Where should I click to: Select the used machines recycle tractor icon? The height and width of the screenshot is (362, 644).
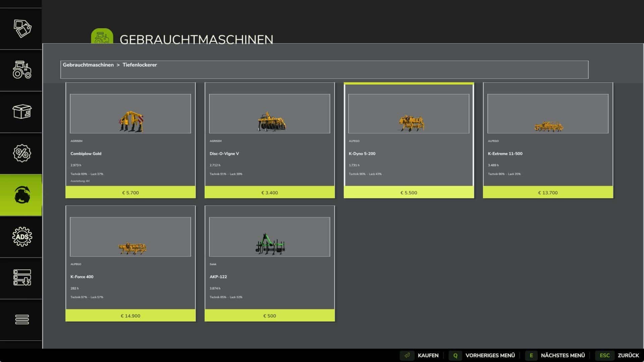[x=22, y=195]
